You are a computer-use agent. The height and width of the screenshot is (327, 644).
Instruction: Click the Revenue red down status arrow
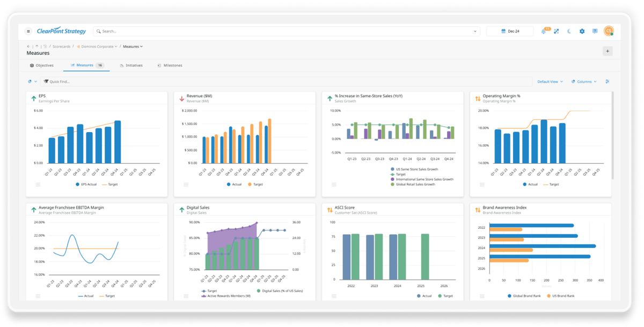[x=182, y=98]
